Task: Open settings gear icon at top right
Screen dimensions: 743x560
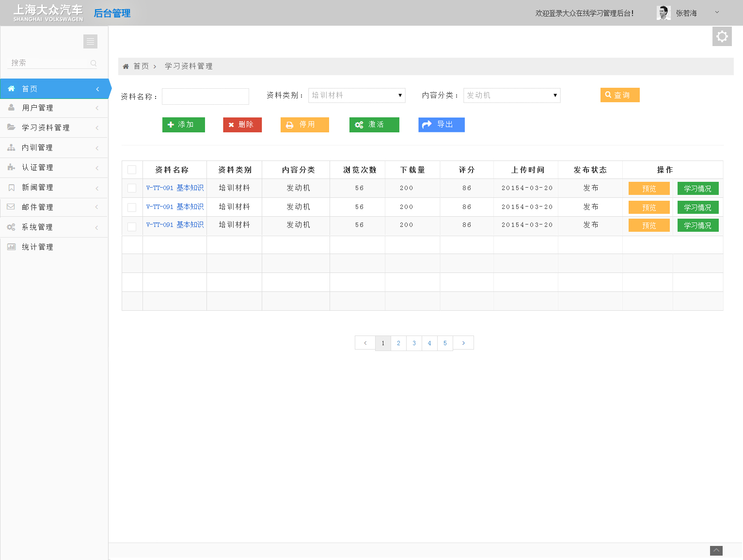Action: pyautogui.click(x=722, y=36)
